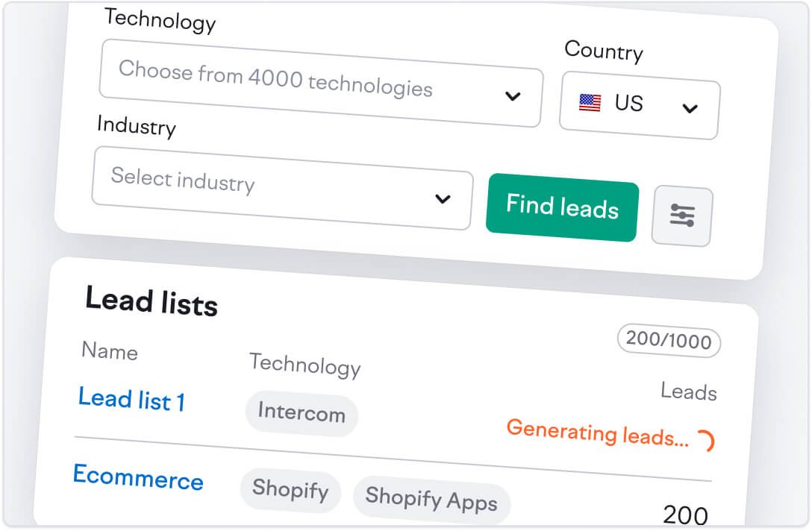The width and height of the screenshot is (812, 531).
Task: Click the Leads column header
Action: pos(688,392)
